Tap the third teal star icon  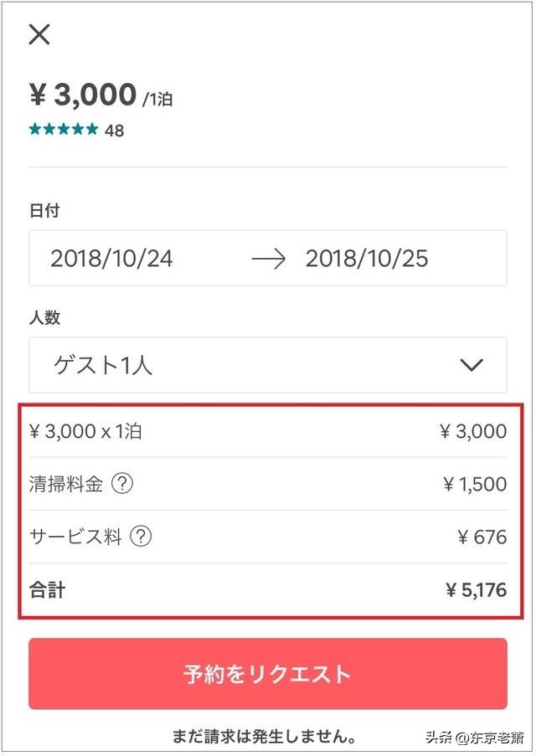click(x=64, y=130)
